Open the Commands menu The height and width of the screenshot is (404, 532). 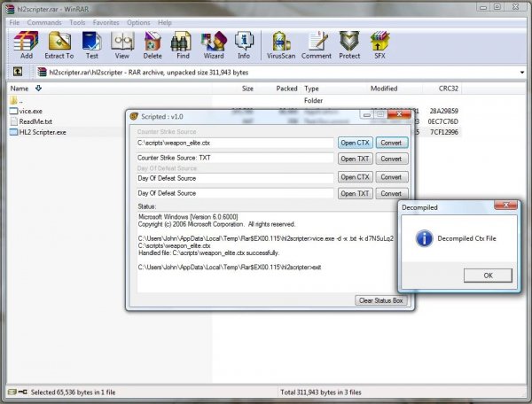click(44, 23)
